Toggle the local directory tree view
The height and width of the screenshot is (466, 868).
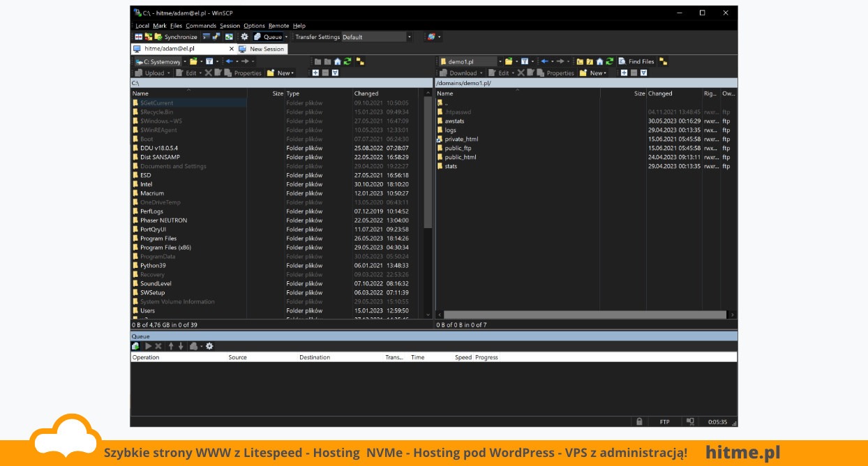tap(359, 61)
